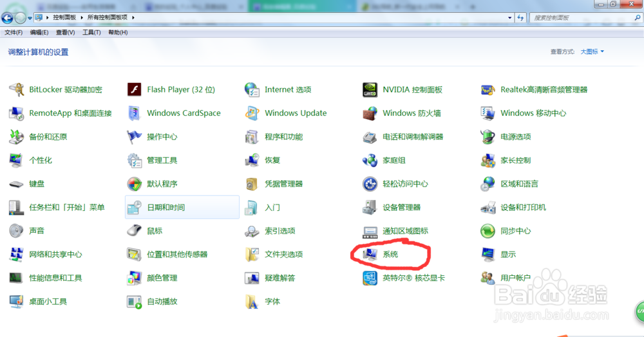Open Windows 防火墙 brick wall icon

coord(370,113)
